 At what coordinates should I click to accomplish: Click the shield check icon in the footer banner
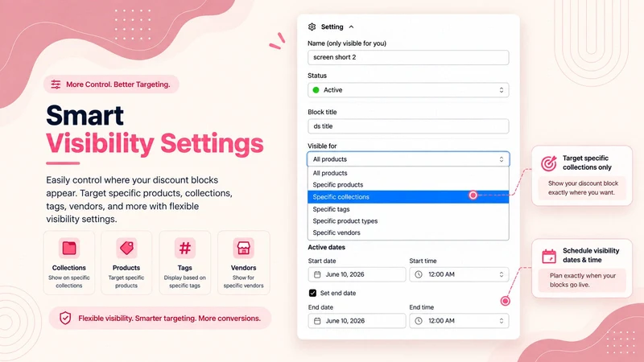click(65, 318)
